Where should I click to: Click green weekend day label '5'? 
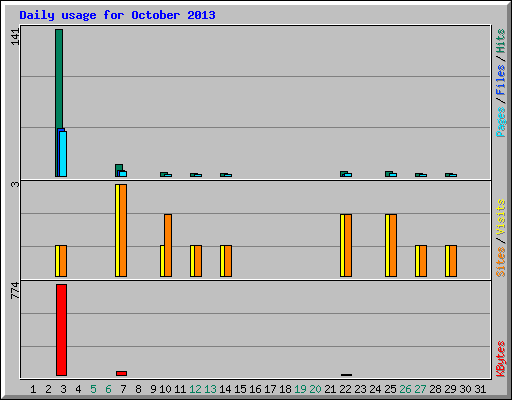[x=93, y=389]
